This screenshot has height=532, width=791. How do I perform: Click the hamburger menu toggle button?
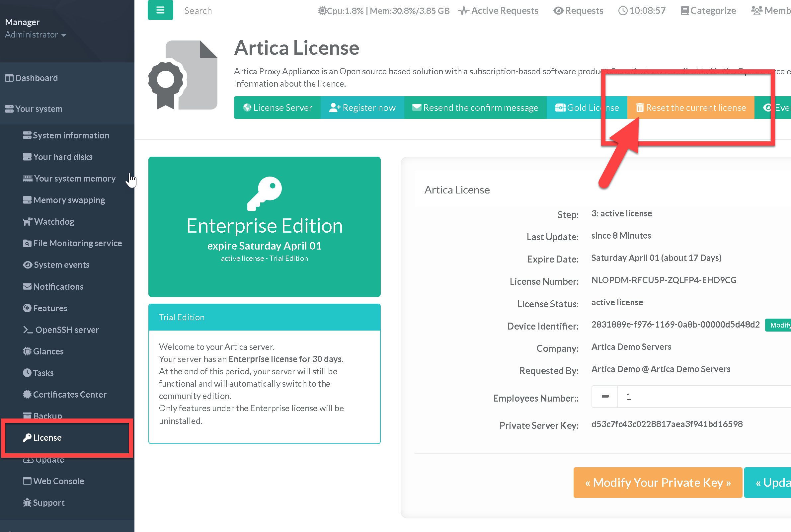point(160,10)
